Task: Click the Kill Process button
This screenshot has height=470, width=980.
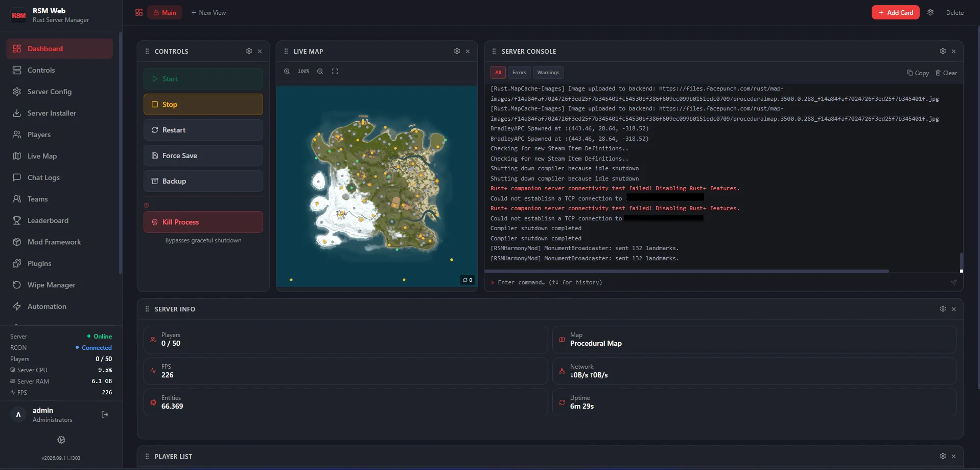Action: (203, 222)
